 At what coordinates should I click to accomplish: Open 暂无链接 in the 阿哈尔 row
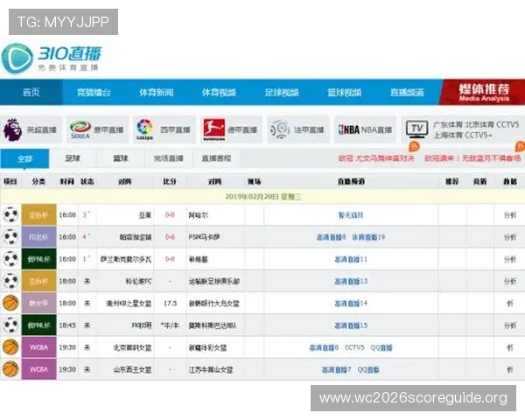tap(351, 215)
